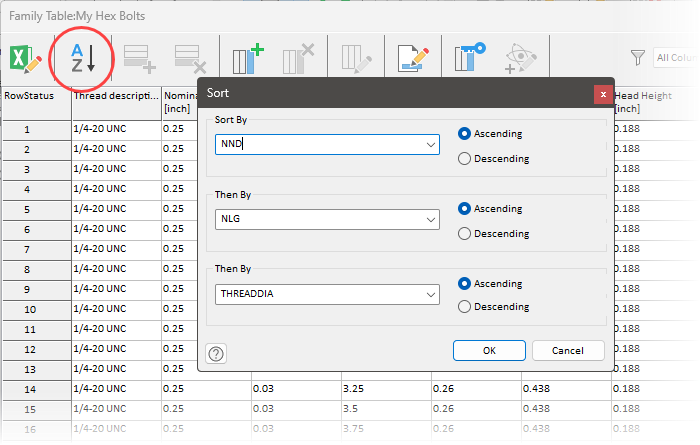Viewport: 700px width, 445px height.
Task: Click OK in the Sort dialog
Action: pyautogui.click(x=489, y=350)
